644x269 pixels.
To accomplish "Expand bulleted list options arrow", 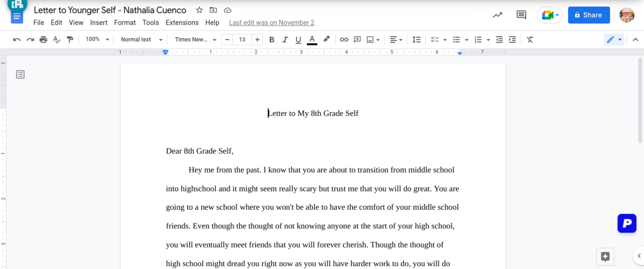I will tap(467, 39).
